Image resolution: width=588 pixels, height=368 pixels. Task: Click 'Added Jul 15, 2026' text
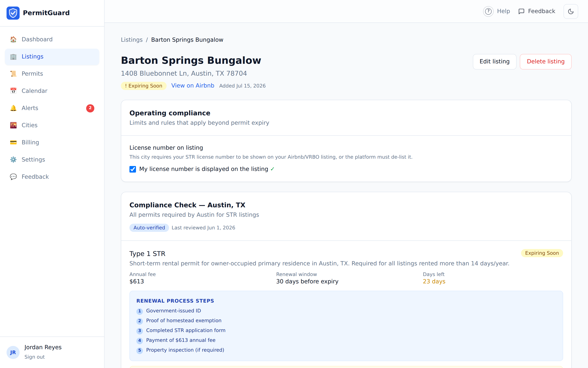coord(242,86)
